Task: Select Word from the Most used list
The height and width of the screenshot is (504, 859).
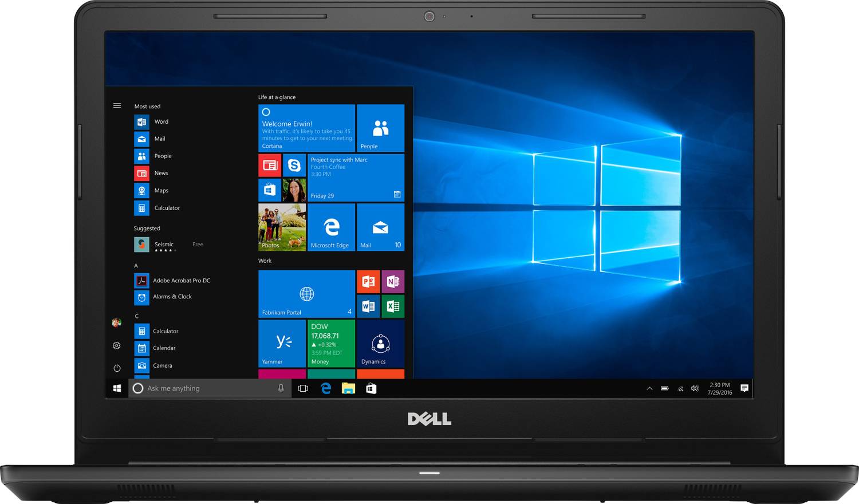Action: [x=161, y=121]
